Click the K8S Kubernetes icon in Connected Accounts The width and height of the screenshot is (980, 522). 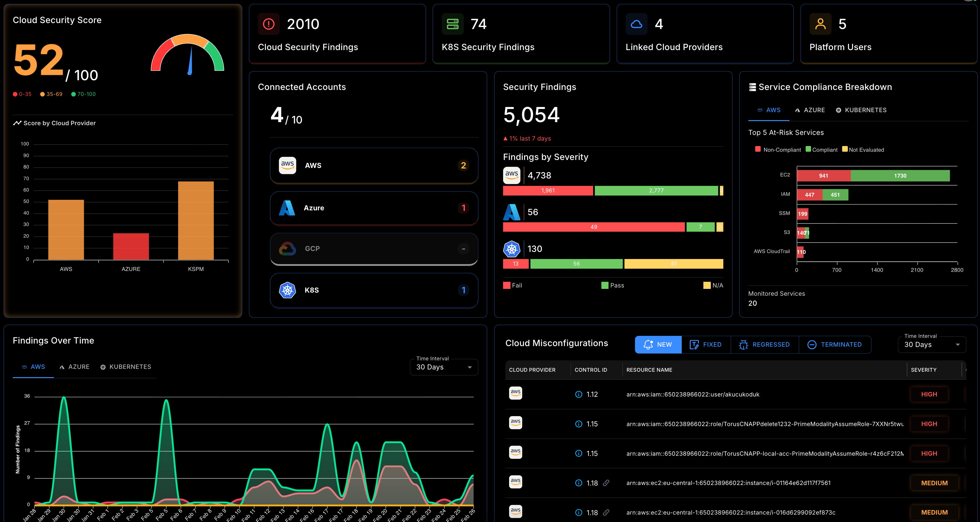point(288,290)
